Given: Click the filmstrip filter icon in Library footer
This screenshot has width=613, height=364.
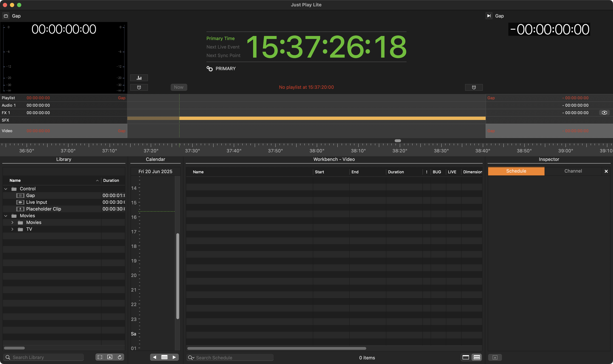Looking at the screenshot, I should [100, 357].
